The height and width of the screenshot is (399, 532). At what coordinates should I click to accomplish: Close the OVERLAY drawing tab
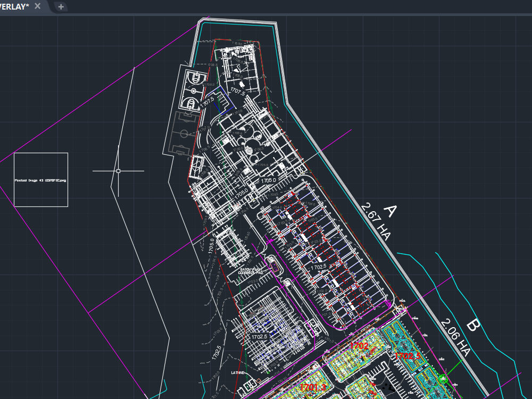click(x=38, y=6)
